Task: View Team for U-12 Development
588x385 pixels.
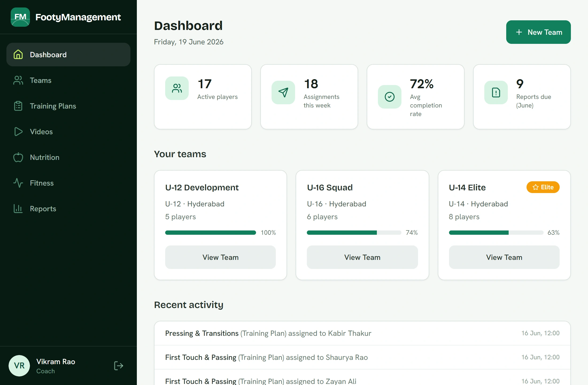Action: click(220, 257)
